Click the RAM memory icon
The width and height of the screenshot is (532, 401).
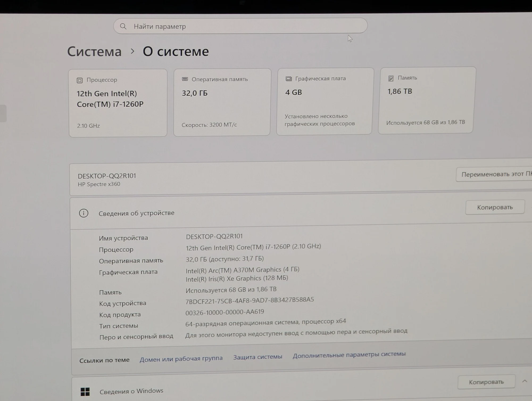tap(185, 79)
